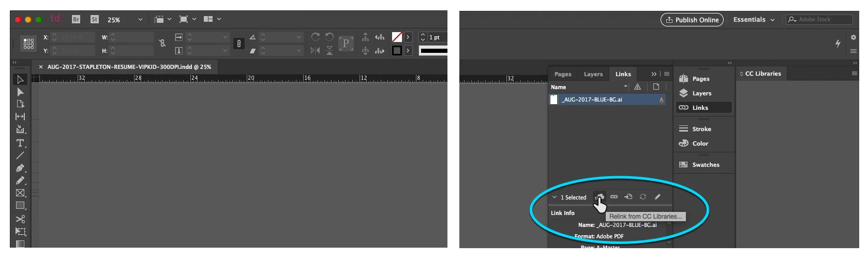Flip the selection vertically
868x272 pixels.
[330, 50]
